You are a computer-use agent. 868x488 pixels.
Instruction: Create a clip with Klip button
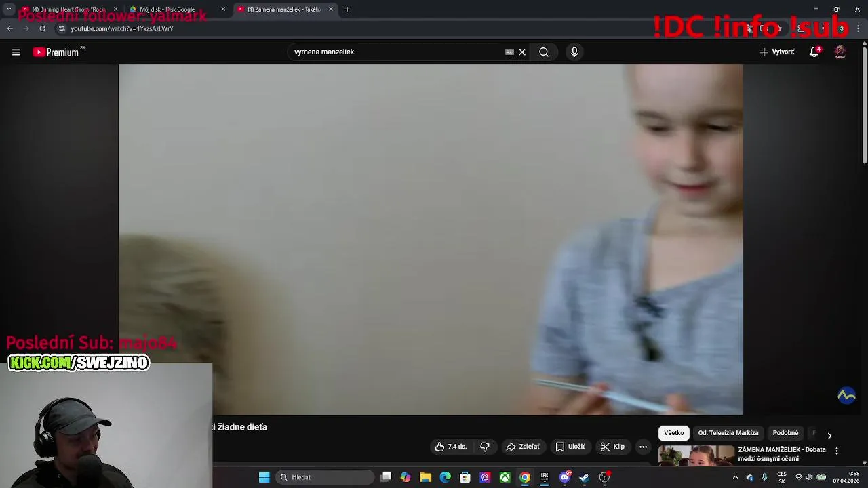[612, 447]
